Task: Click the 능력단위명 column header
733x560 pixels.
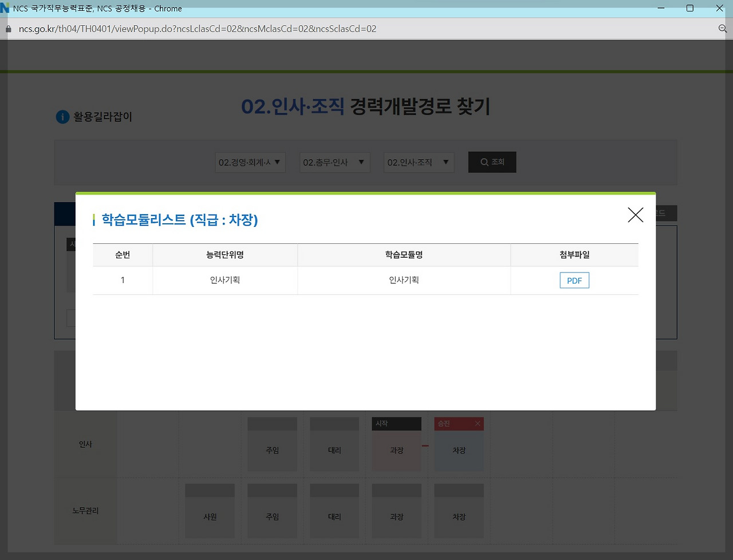Action: pyautogui.click(x=225, y=255)
